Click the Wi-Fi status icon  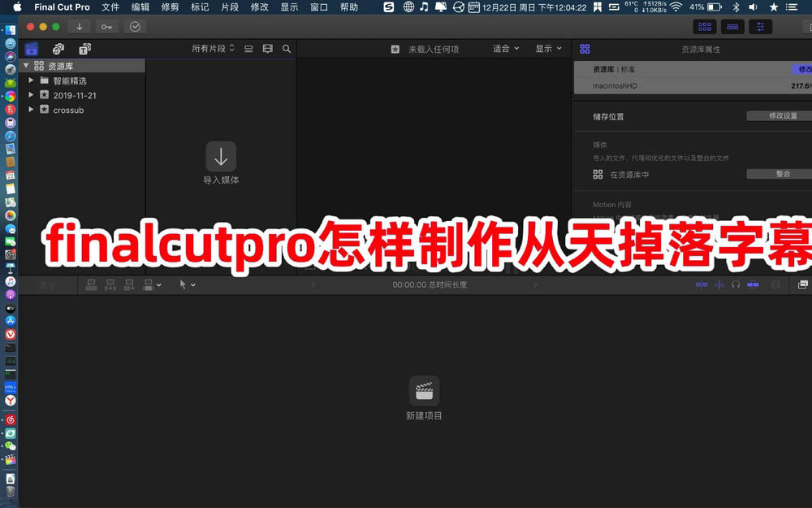pyautogui.click(x=676, y=7)
